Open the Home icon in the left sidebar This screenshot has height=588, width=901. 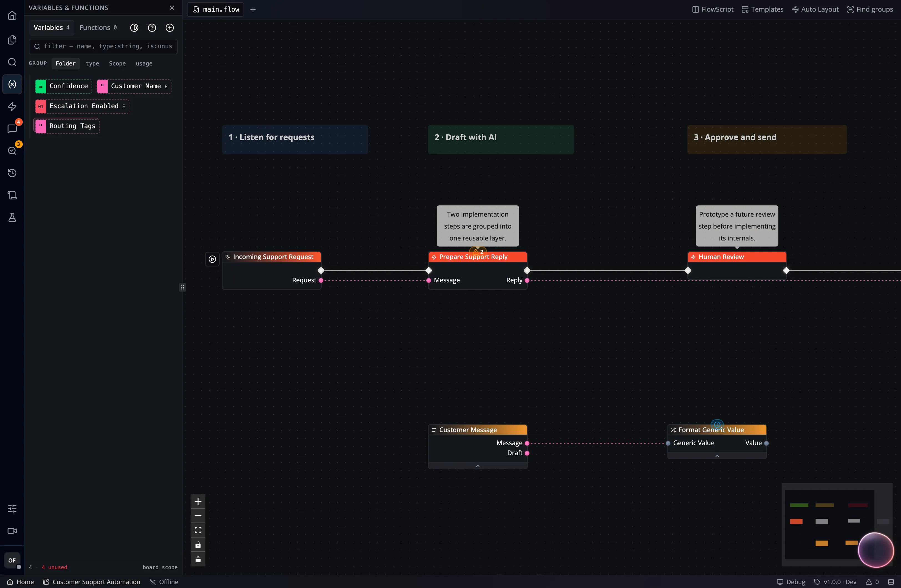[12, 16]
